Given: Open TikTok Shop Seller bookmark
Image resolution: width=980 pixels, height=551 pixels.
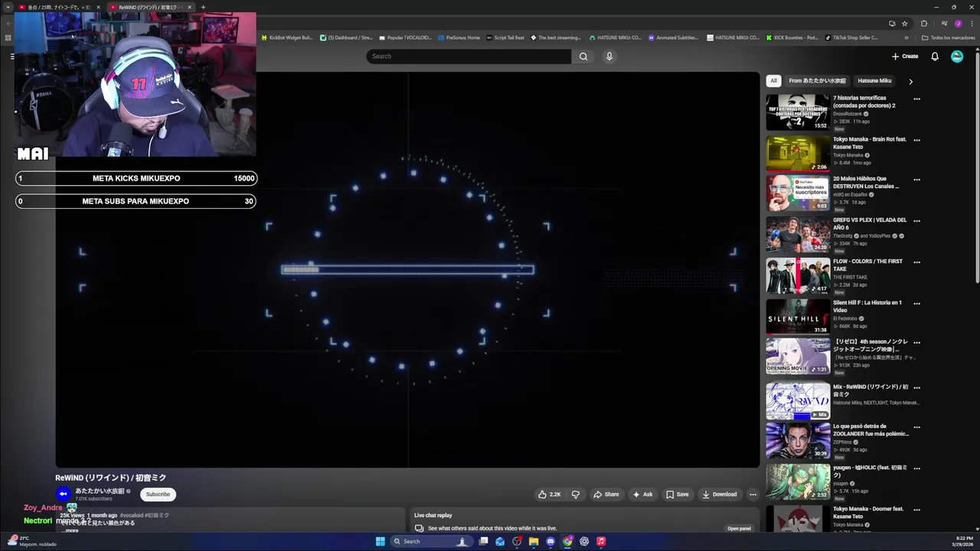Looking at the screenshot, I should point(851,37).
